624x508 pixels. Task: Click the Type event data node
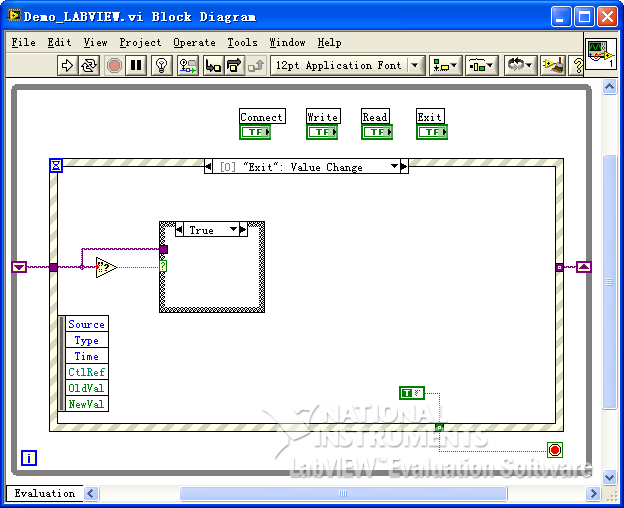(86, 340)
